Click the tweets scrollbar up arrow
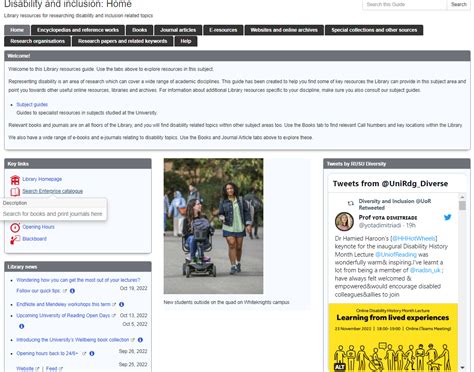Image resolution: width=474 pixels, height=372 pixels. [462, 197]
